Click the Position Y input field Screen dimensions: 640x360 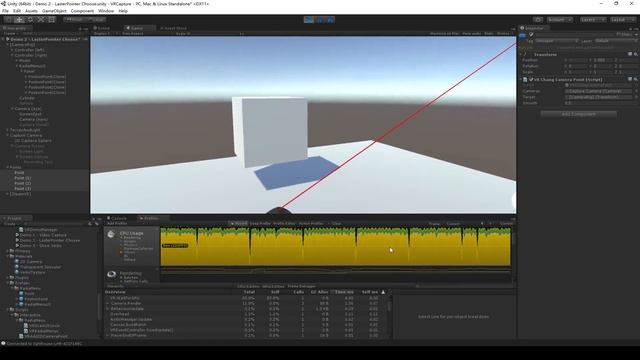[x=602, y=60]
